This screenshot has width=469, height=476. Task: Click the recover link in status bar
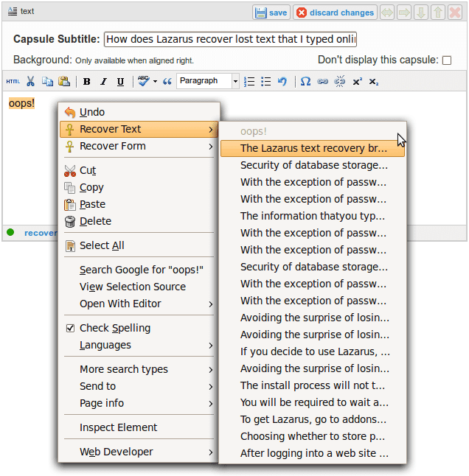[x=41, y=233]
